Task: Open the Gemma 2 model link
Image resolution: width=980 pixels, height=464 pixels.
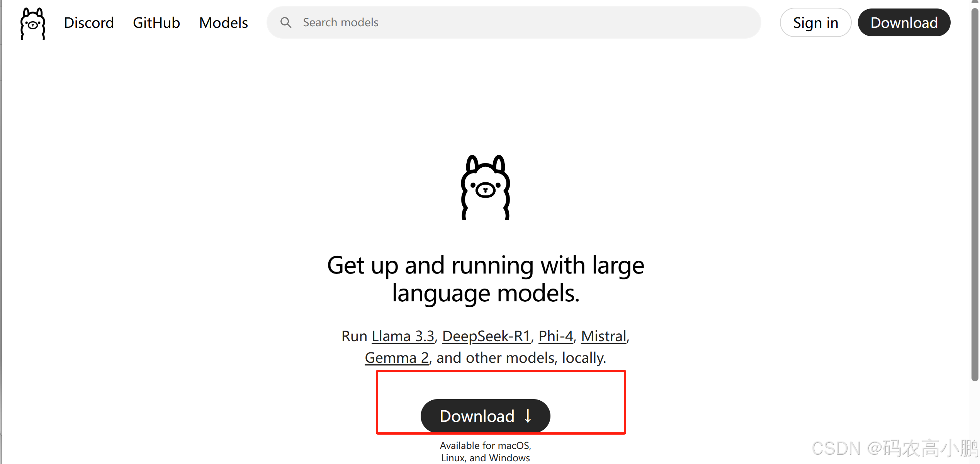Action: 397,358
